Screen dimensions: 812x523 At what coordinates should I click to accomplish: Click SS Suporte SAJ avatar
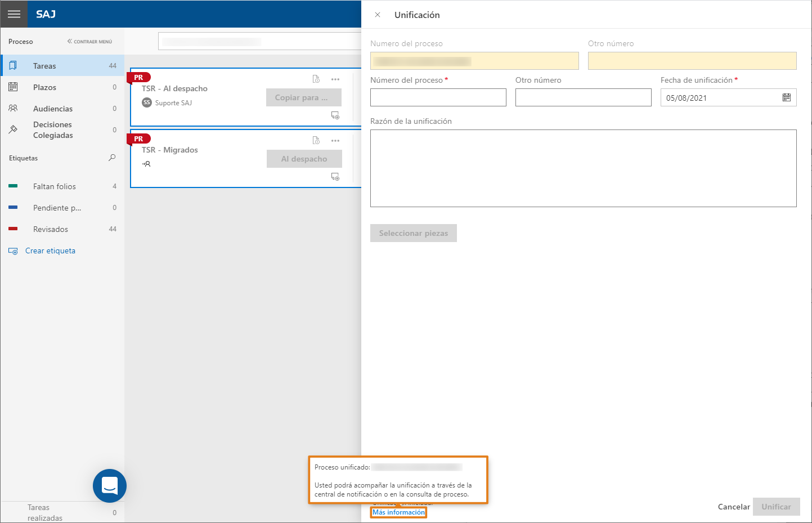(147, 102)
